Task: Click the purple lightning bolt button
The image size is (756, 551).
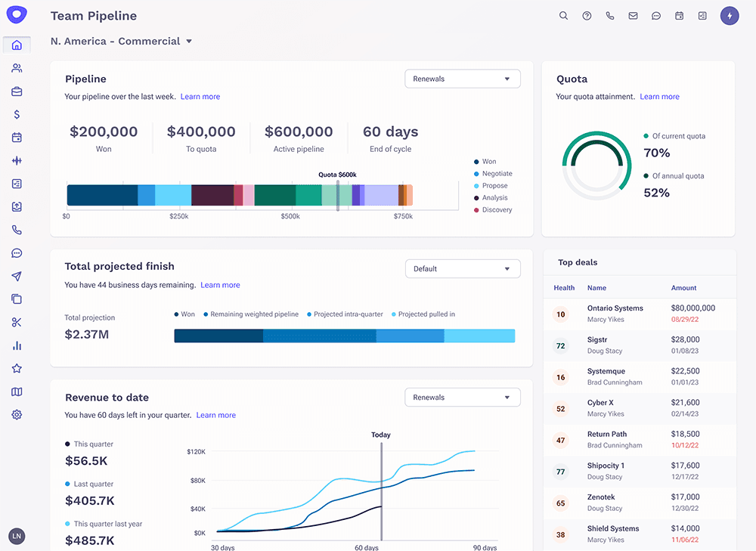Action: point(729,16)
